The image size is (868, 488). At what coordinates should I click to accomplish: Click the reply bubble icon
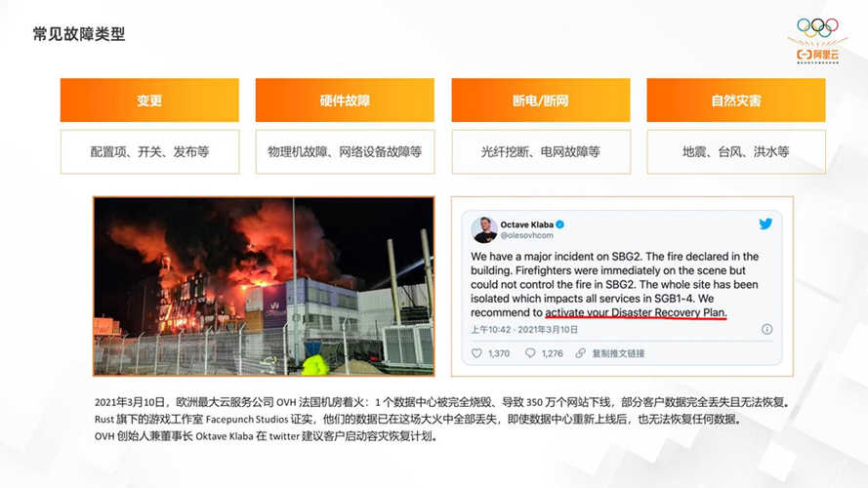(x=530, y=353)
